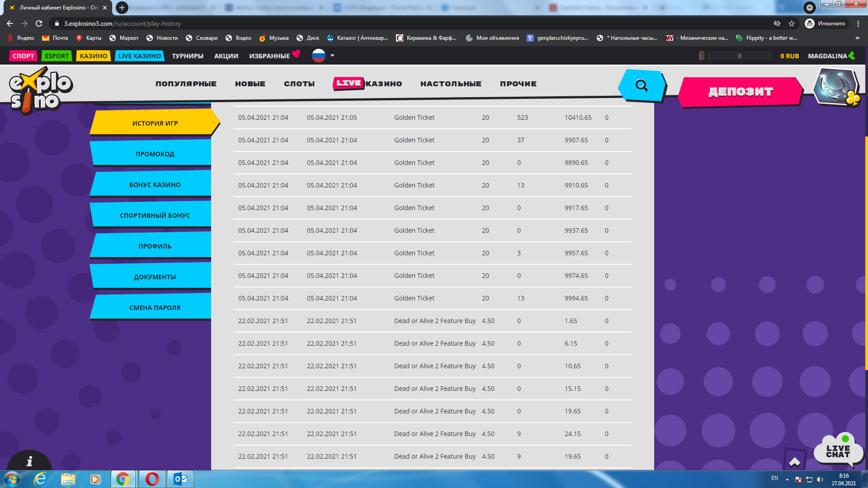
Task: Open LIVE КАЗИНО games category
Action: (x=368, y=84)
